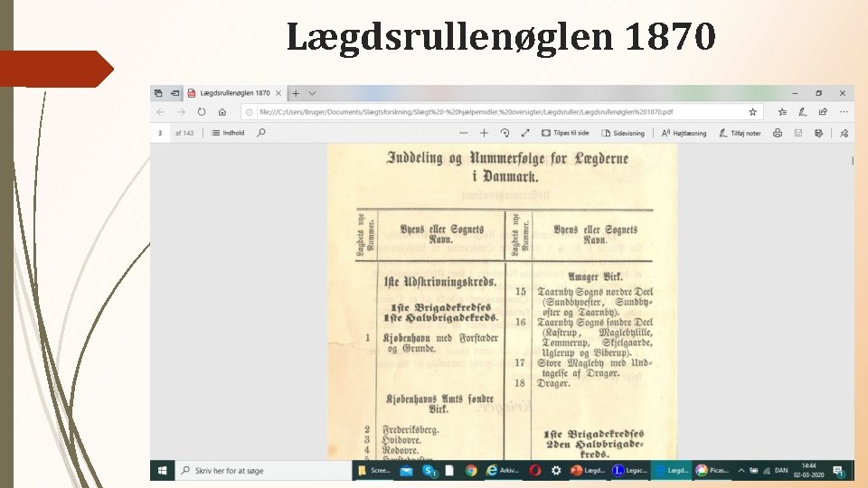The height and width of the screenshot is (488, 868).
Task: Print the PDF document
Action: [x=778, y=133]
